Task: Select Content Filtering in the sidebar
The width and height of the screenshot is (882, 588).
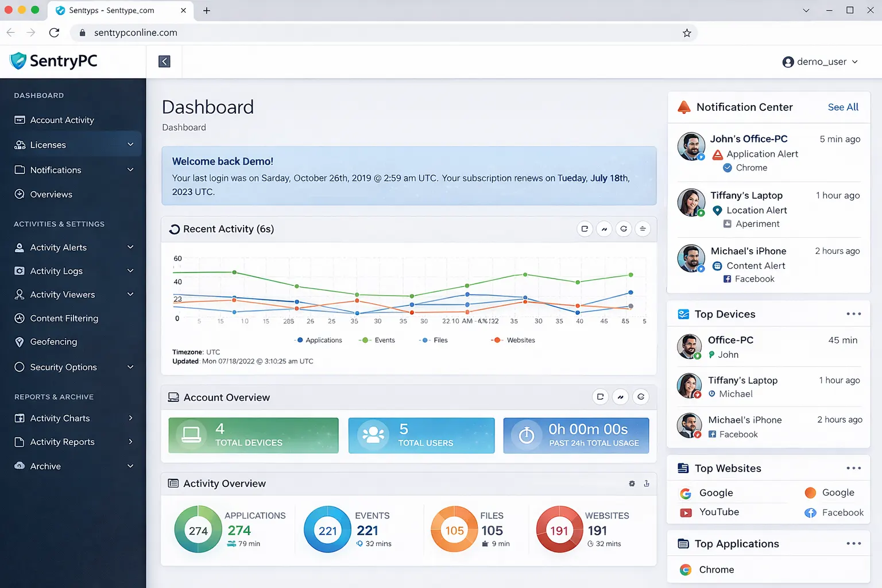Action: (x=63, y=318)
